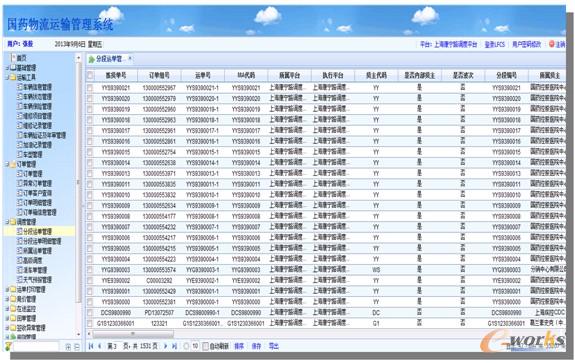Check the row checkbox for YYS9390021

click(90, 88)
